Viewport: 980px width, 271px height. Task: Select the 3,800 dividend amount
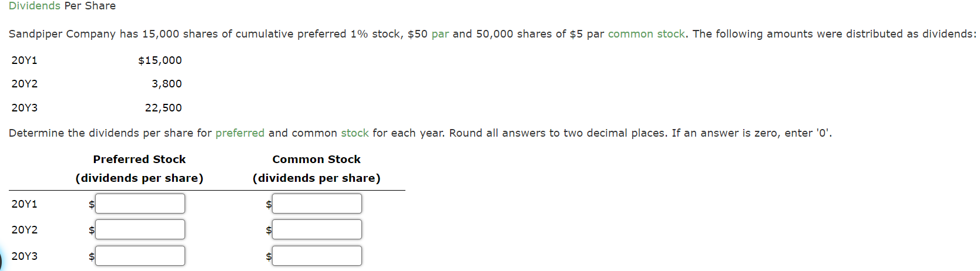pyautogui.click(x=167, y=84)
